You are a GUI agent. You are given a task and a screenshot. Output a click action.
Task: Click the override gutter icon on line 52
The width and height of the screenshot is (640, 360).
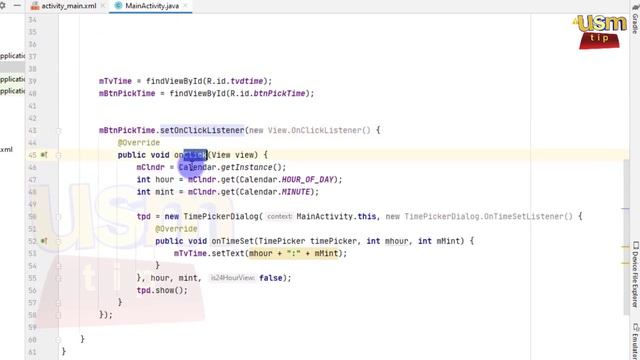click(44, 241)
